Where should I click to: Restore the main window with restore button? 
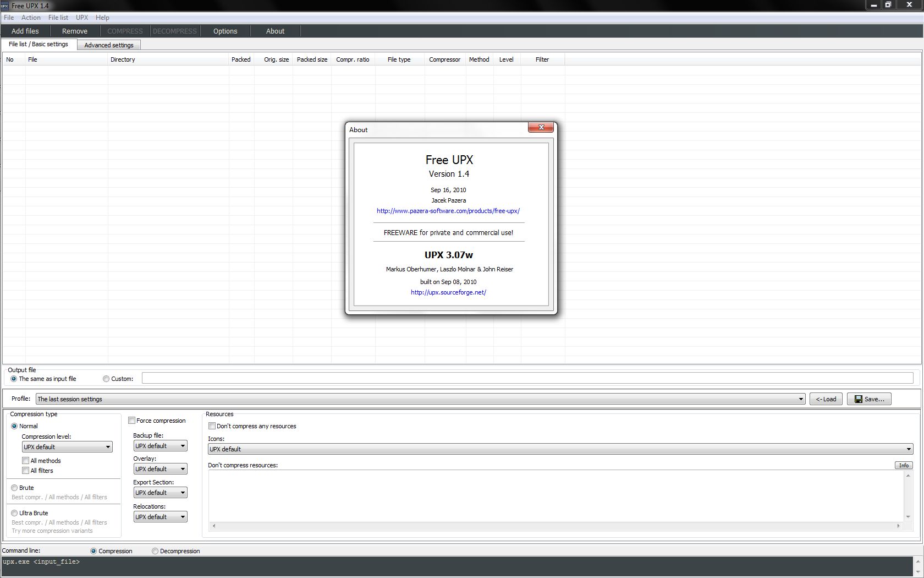point(888,5)
